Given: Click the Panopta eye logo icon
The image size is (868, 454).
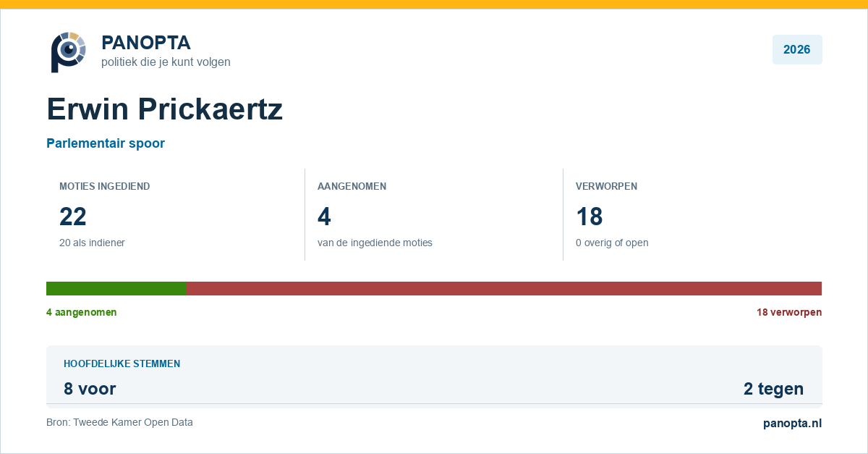Looking at the screenshot, I should [68, 52].
